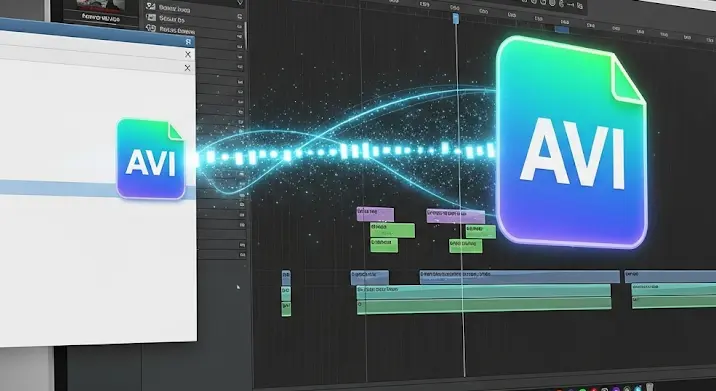Close the second row with the lower X
Image resolution: width=716 pixels, height=391 pixels.
(187, 68)
